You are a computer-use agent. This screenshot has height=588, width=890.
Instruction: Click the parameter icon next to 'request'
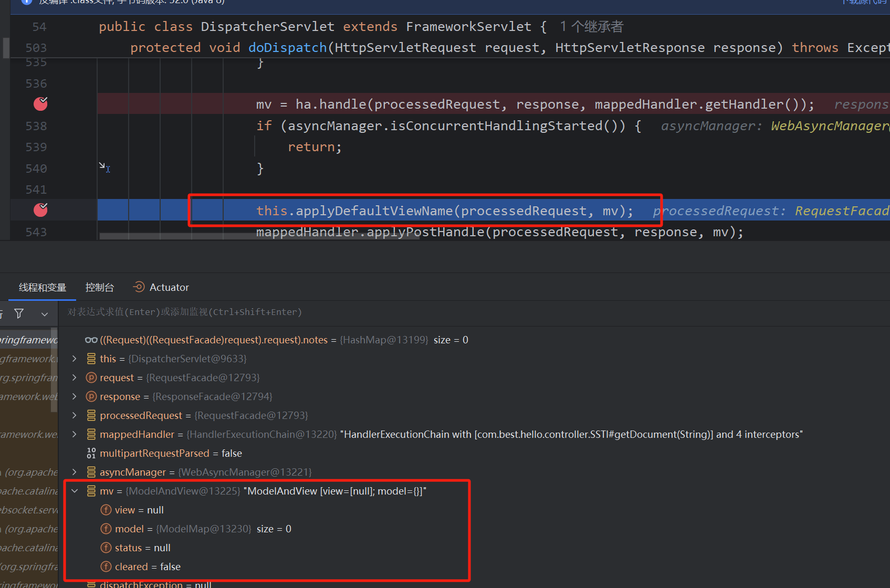[91, 377]
